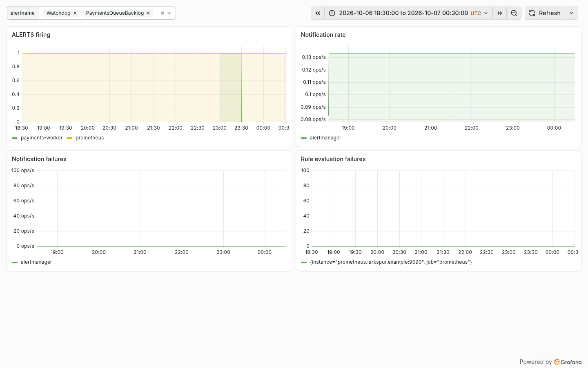
Task: Click the refresh circular arrows icon
Action: (x=532, y=13)
